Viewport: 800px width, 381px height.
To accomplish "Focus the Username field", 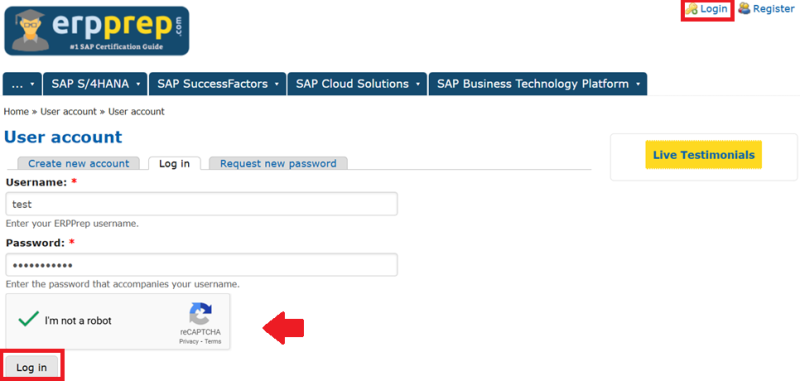I will point(202,204).
